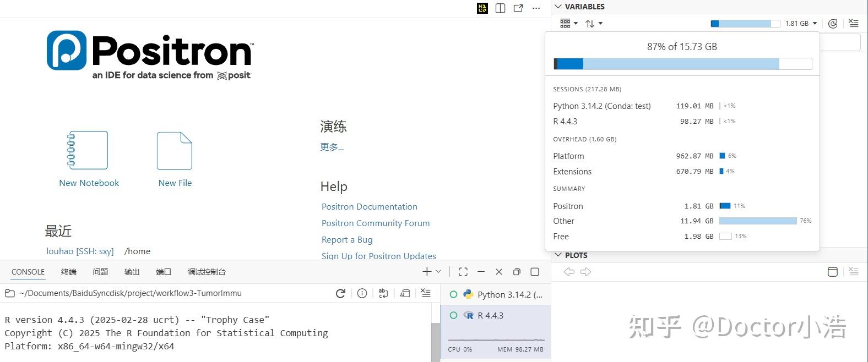This screenshot has height=362, width=868.
Task: Click the variables filter input field
Action: pos(840,42)
